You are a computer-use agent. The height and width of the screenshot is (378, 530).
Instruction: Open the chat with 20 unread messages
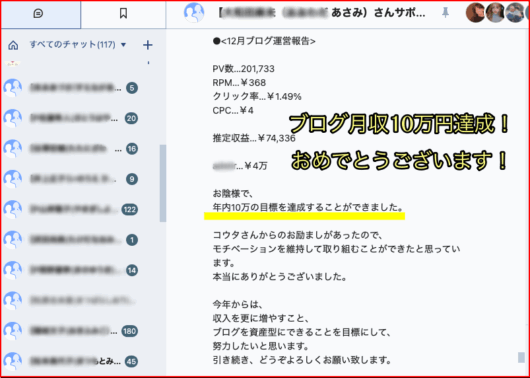click(83, 118)
